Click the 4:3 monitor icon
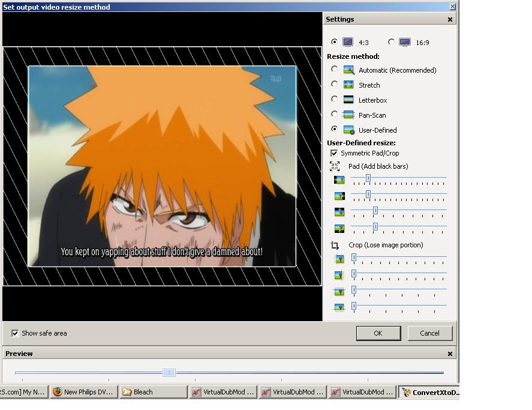 point(348,42)
